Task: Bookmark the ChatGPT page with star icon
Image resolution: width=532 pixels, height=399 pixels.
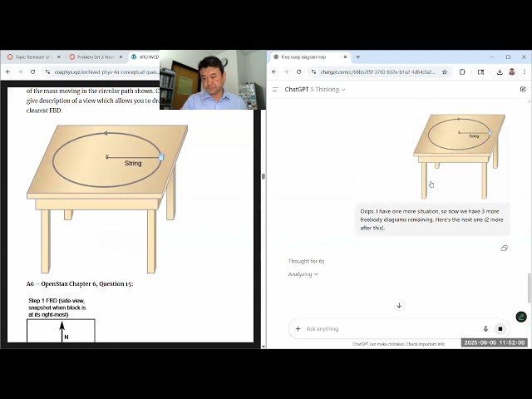Action: coord(445,72)
